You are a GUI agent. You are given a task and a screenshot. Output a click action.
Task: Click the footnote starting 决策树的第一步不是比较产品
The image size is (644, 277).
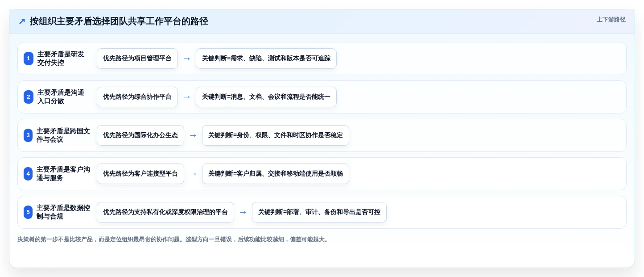[x=174, y=239]
